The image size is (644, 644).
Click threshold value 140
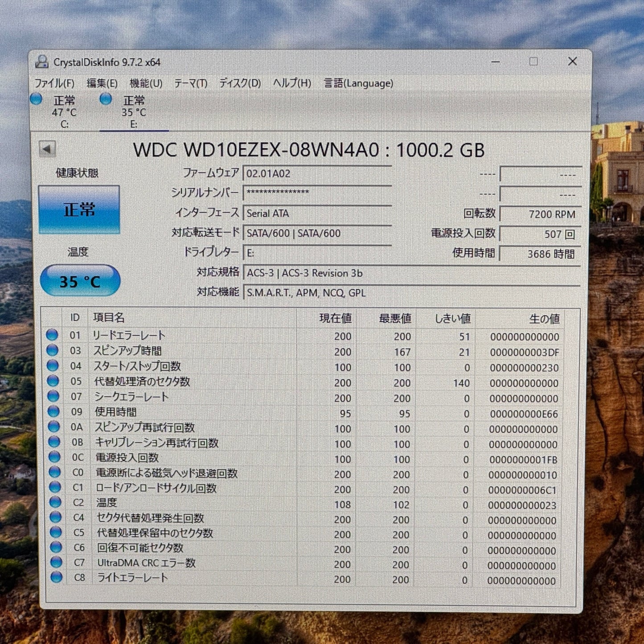[461, 383]
